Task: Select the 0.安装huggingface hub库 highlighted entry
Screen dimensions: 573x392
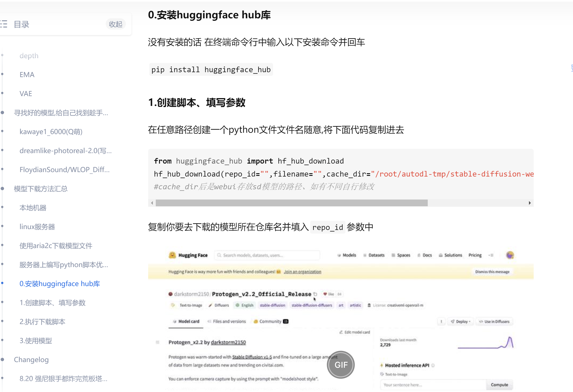Action: coord(60,284)
